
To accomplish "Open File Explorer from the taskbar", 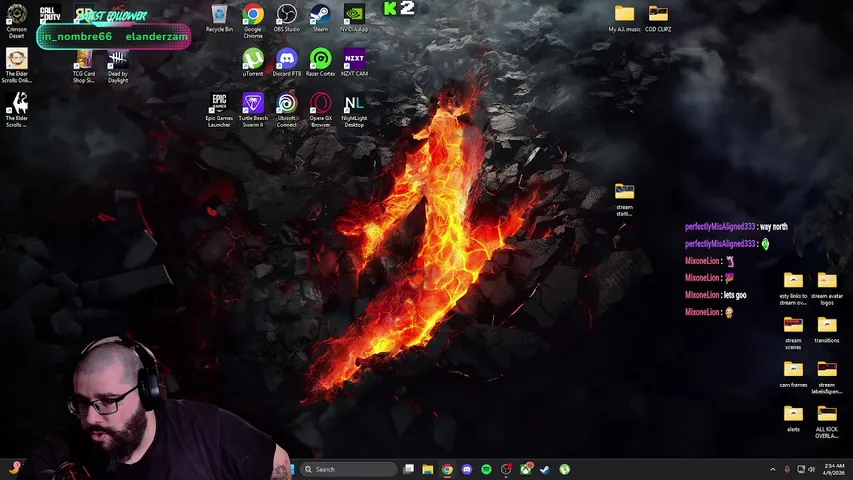I will click(x=428, y=469).
